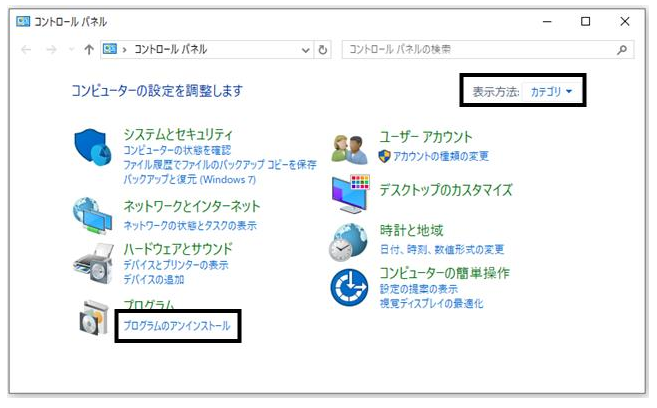
Task: Open システムとセキュリティ category
Action: 178,134
